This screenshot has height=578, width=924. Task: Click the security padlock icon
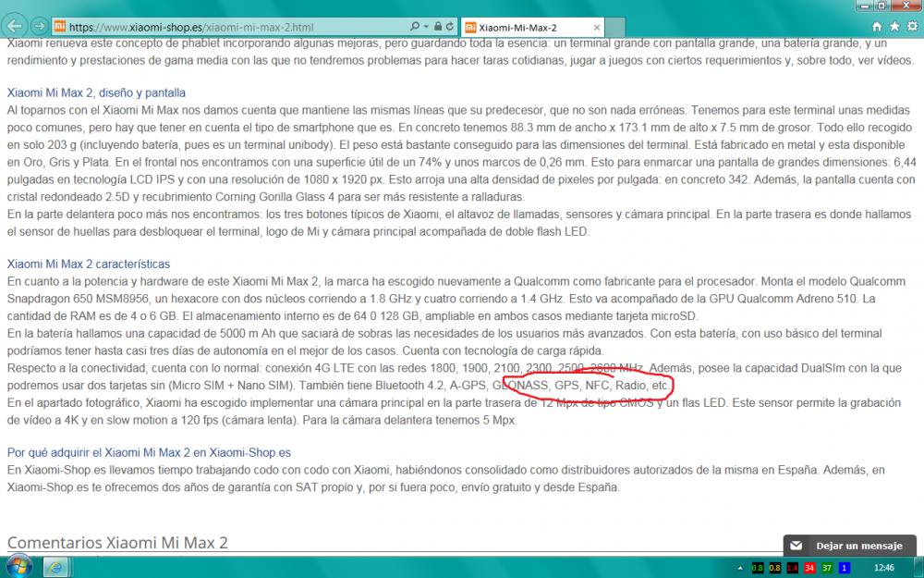coord(438,27)
